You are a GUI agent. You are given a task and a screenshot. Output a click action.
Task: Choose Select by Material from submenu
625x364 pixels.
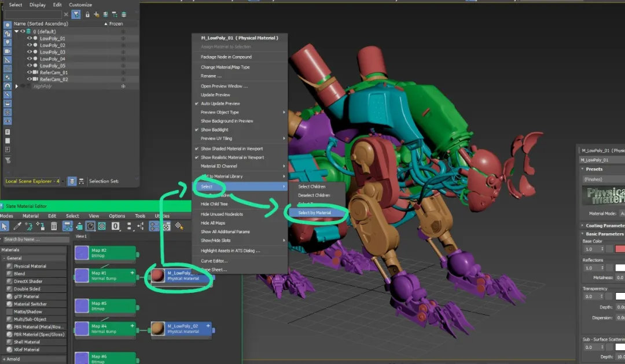pos(314,213)
